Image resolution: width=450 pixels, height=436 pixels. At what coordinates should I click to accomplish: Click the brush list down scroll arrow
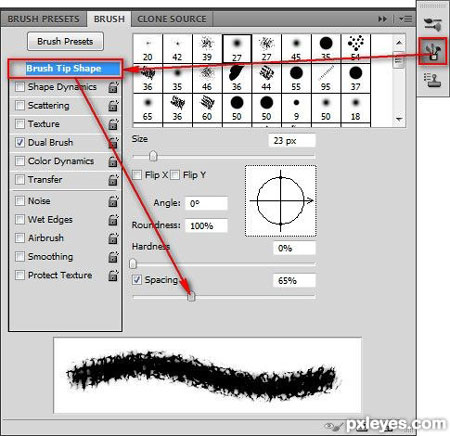click(399, 119)
